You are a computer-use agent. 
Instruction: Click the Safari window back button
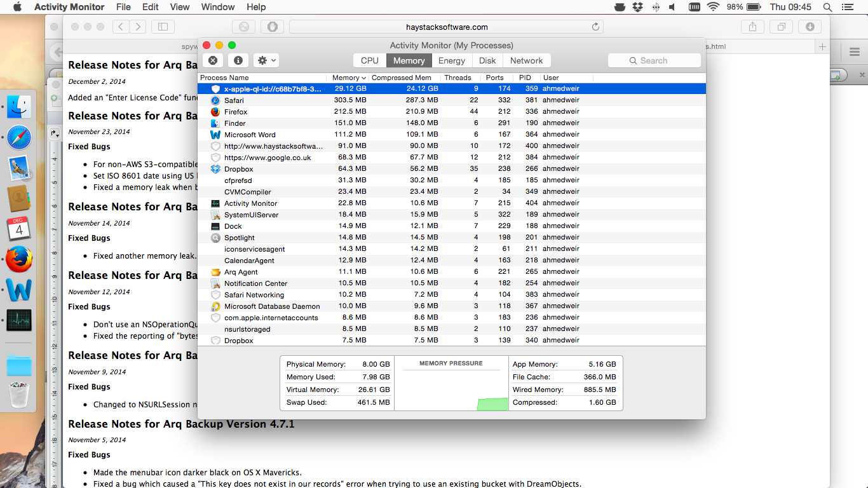(x=121, y=27)
